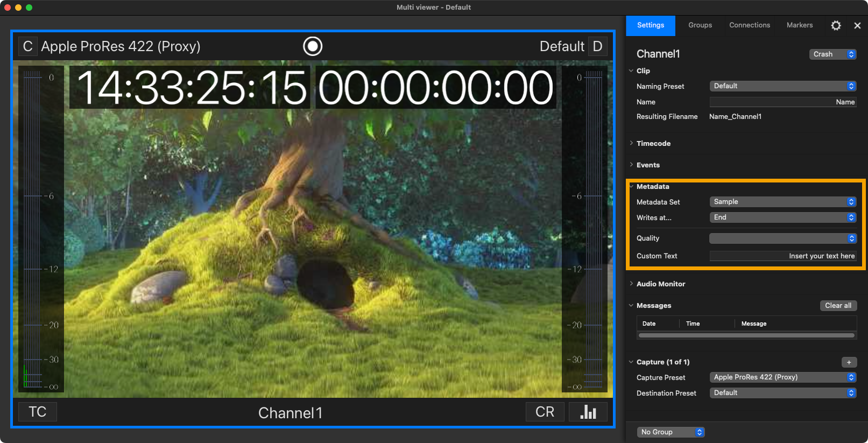Open the Crash recording mode dropdown

point(832,54)
